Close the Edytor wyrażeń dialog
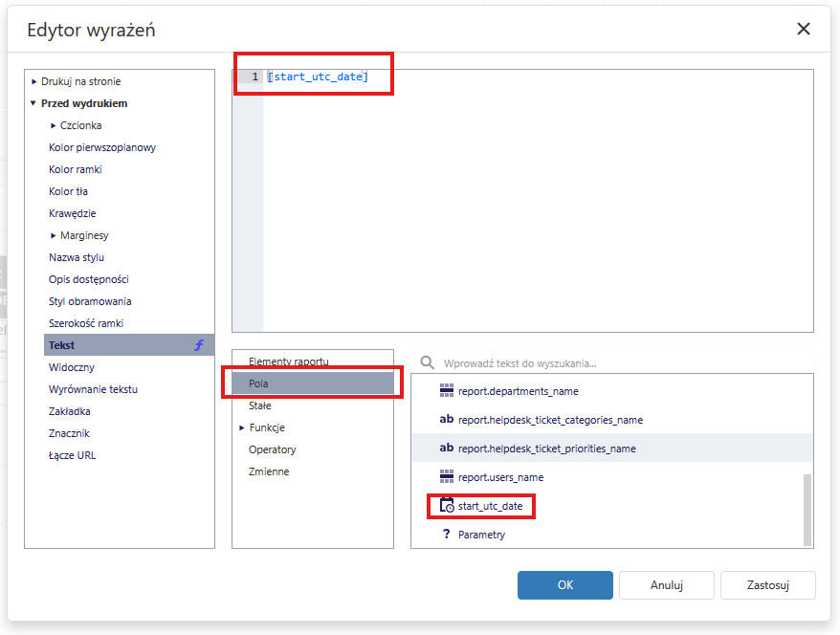Viewport: 840px width, 635px height. click(804, 29)
